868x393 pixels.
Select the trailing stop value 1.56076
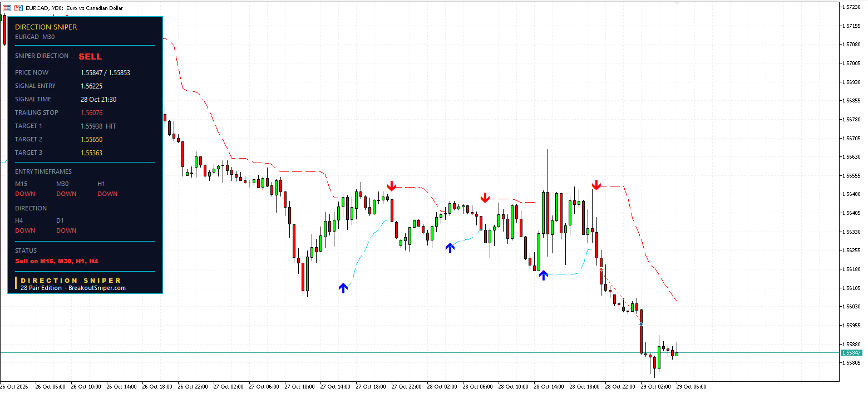click(x=92, y=112)
